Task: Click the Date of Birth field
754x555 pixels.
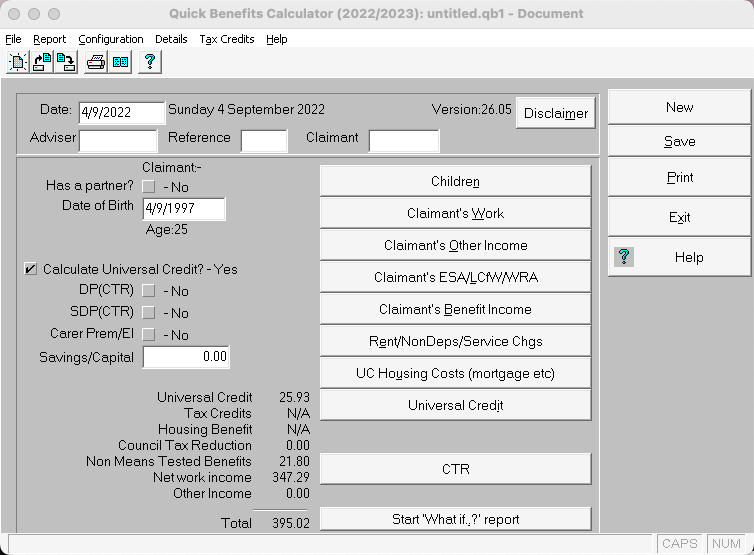Action: tap(184, 209)
